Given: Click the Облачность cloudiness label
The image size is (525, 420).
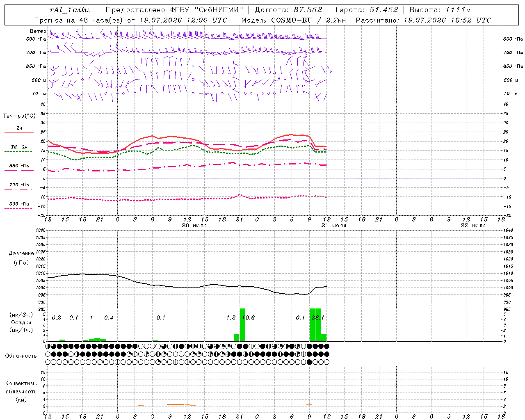Looking at the screenshot, I should (21, 356).
